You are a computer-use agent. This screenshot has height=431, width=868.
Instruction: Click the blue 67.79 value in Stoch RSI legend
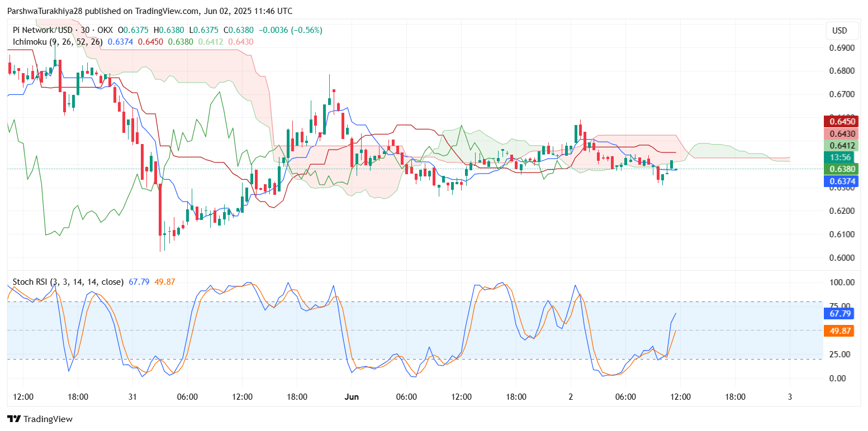coord(139,282)
